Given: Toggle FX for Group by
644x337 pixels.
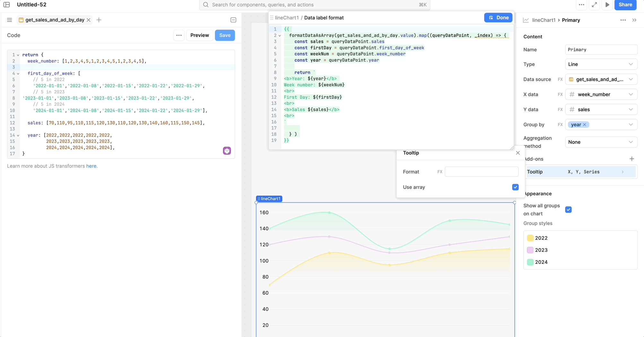Looking at the screenshot, I should [560, 125].
